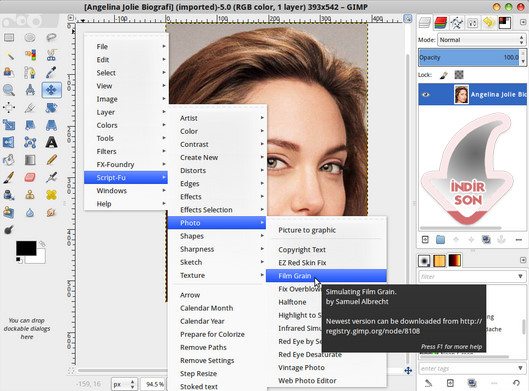This screenshot has height=391, width=529.
Task: Select the Heal bandage tool
Action: 51,195
